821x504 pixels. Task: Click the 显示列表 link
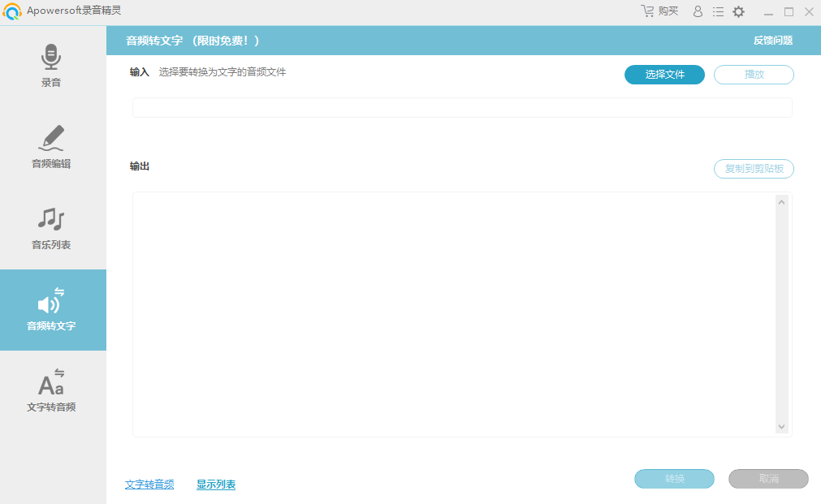[x=216, y=485]
